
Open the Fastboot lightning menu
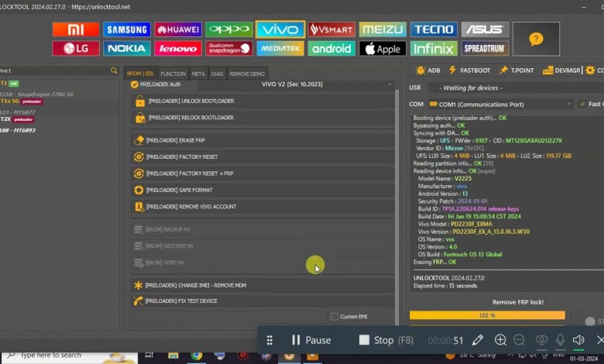(x=471, y=70)
